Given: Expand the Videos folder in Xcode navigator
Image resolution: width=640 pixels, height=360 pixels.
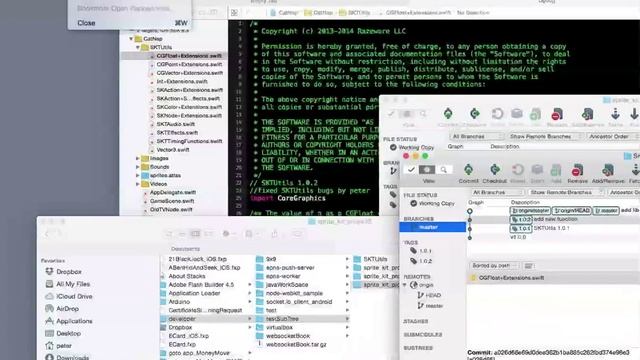Looking at the screenshot, I should [138, 184].
